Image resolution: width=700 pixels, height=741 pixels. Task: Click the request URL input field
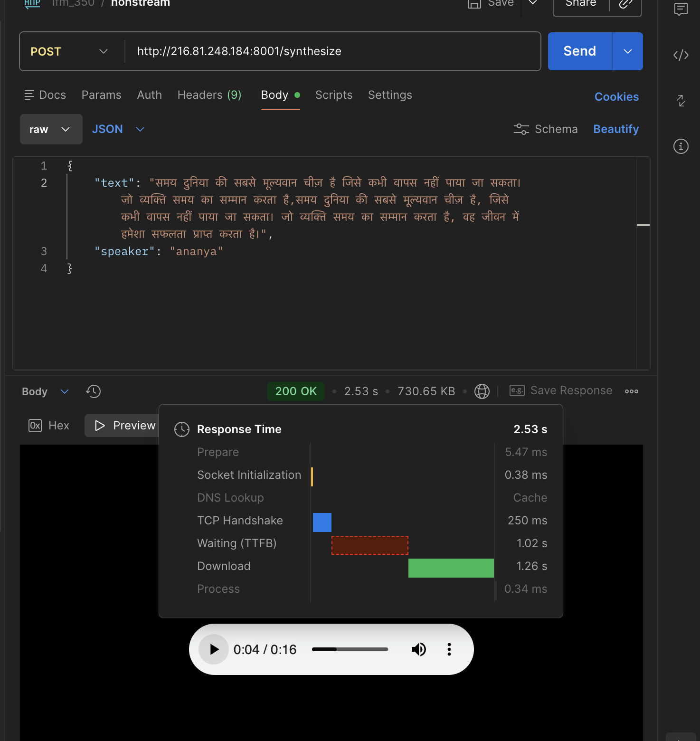coord(332,51)
